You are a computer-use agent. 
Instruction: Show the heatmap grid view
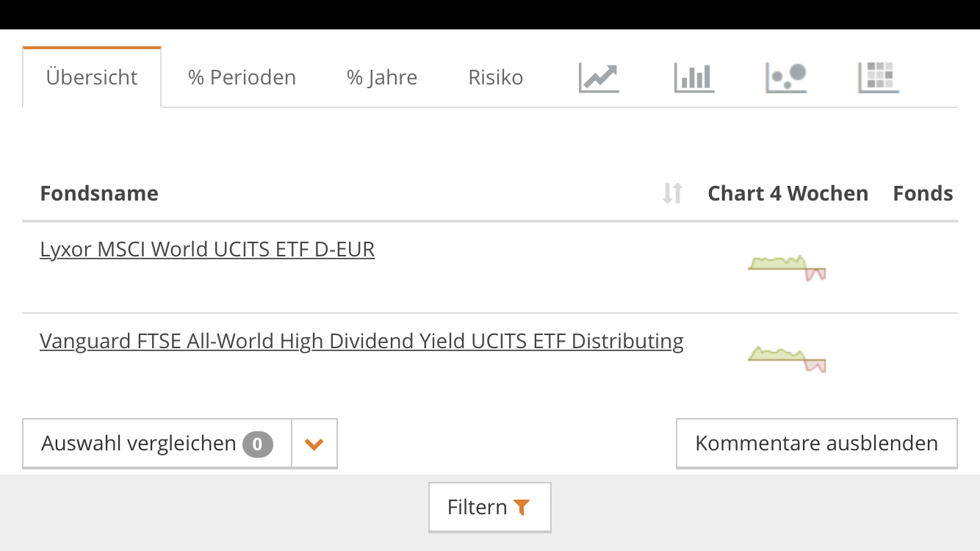879,77
